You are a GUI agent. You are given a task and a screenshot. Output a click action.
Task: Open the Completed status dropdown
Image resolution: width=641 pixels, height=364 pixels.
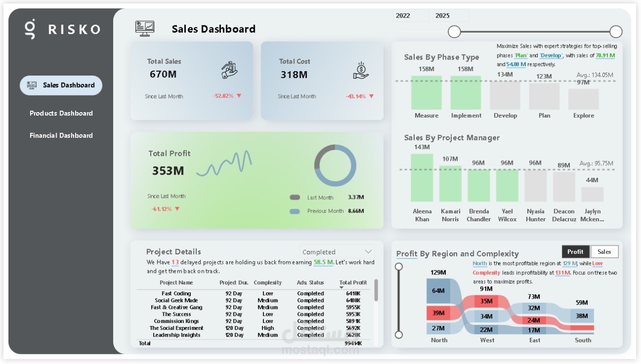click(337, 252)
